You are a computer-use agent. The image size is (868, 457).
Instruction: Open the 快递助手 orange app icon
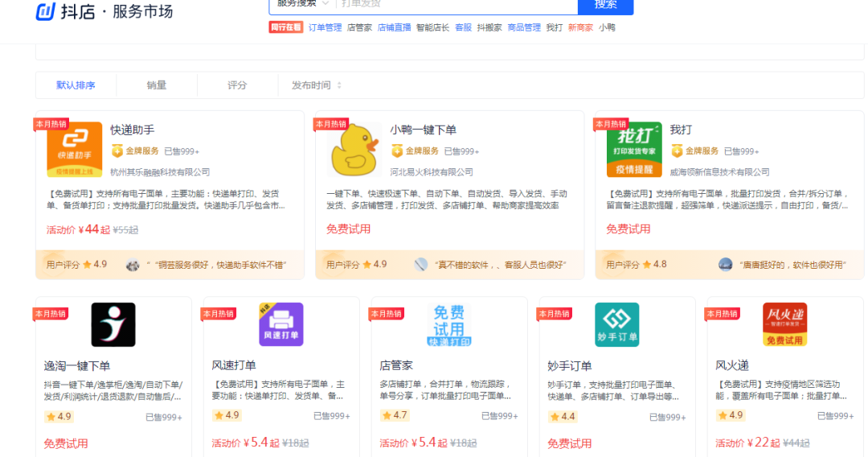pos(74,150)
